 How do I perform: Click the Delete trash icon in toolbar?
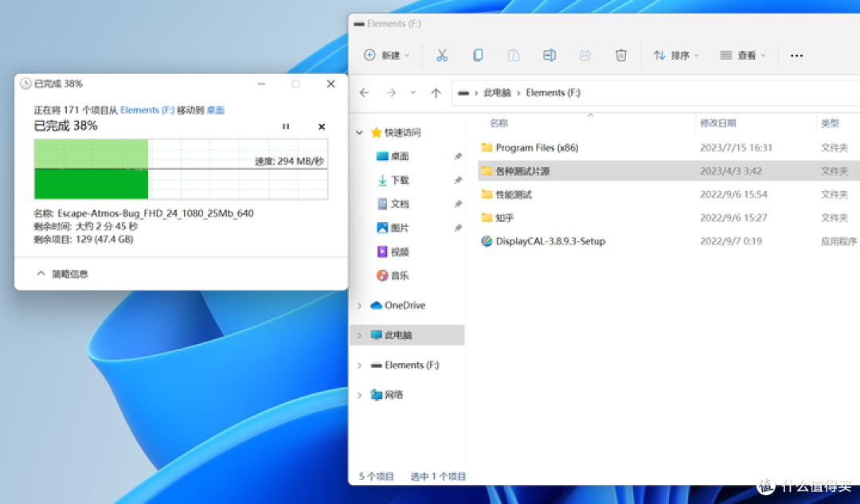click(x=621, y=56)
